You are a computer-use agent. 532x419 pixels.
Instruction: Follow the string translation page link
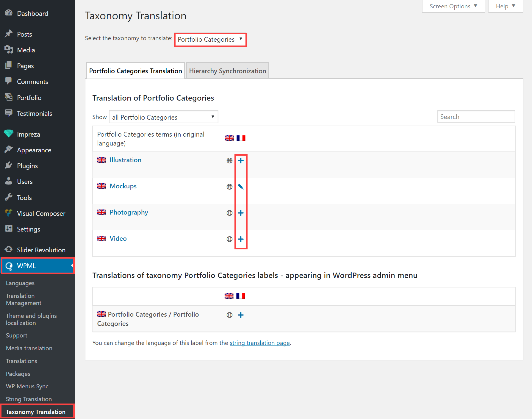pos(260,343)
